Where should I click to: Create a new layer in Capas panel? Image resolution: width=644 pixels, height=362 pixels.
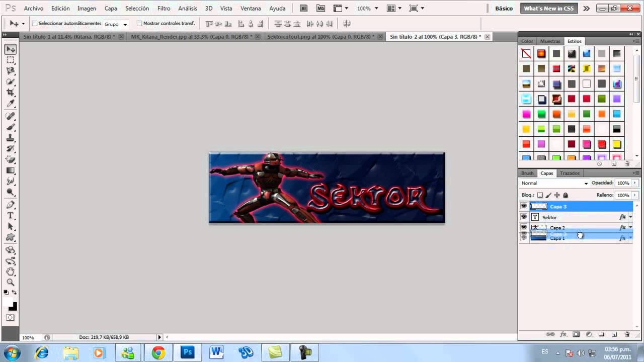click(614, 334)
